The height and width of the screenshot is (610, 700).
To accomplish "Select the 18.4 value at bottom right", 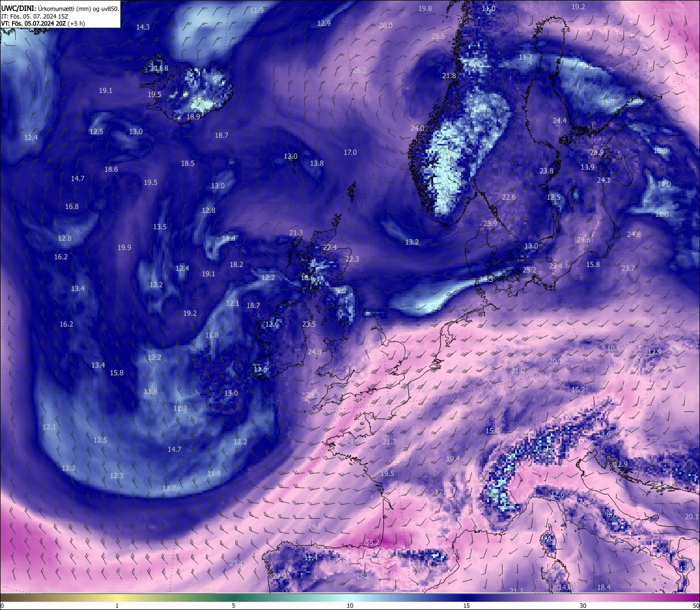I will pos(604,587).
